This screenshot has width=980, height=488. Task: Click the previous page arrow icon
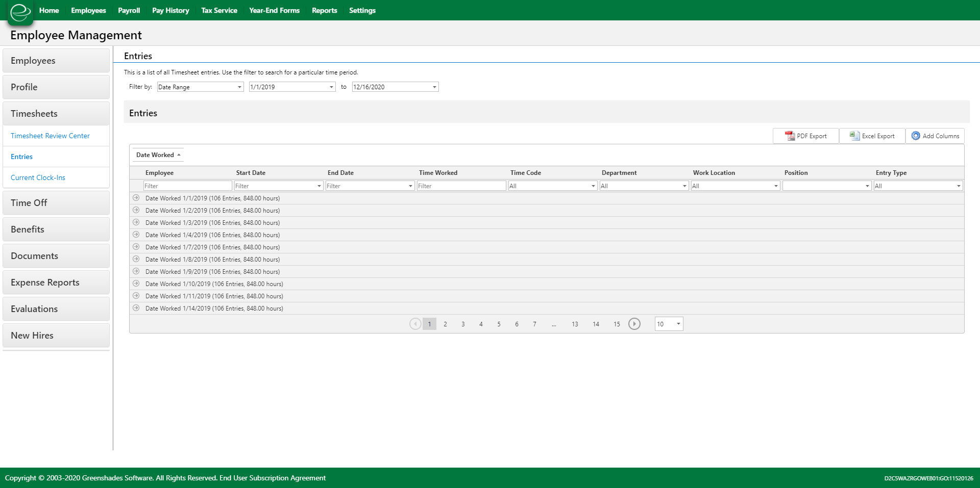(x=415, y=324)
